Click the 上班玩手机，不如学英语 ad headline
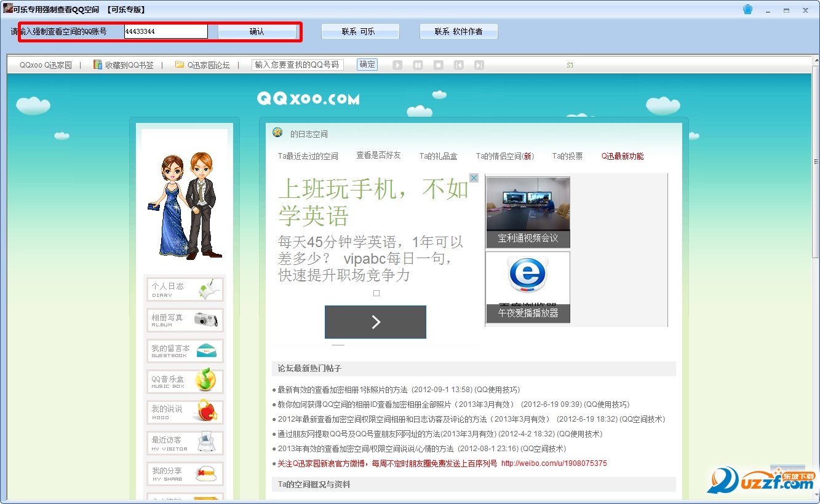Viewport: 820px width, 504px height. pos(373,202)
